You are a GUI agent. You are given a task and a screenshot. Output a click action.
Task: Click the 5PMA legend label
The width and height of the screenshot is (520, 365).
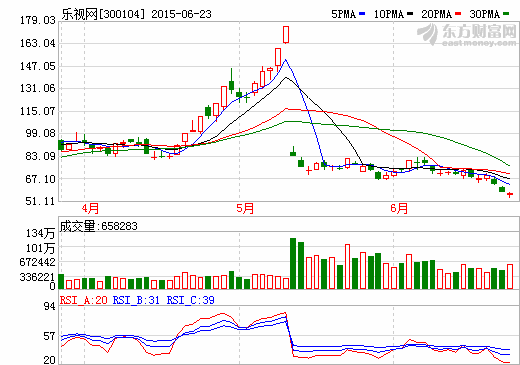click(x=343, y=14)
